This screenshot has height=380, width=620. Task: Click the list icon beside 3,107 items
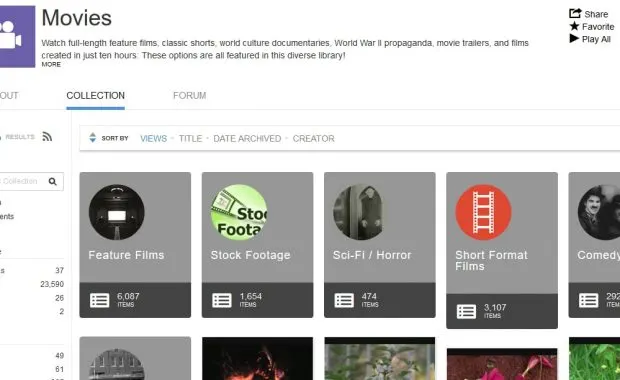[x=466, y=312]
